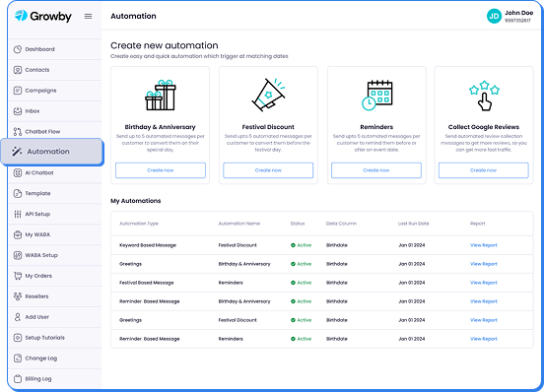Click the AI Chatbot sidebar icon
This screenshot has width=544, height=392.
click(x=18, y=172)
